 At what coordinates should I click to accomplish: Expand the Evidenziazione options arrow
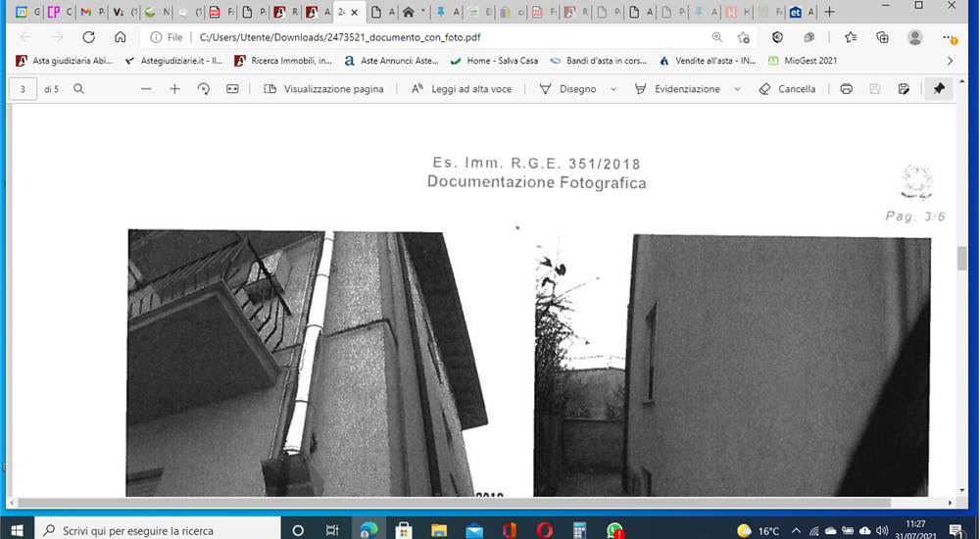click(x=737, y=89)
